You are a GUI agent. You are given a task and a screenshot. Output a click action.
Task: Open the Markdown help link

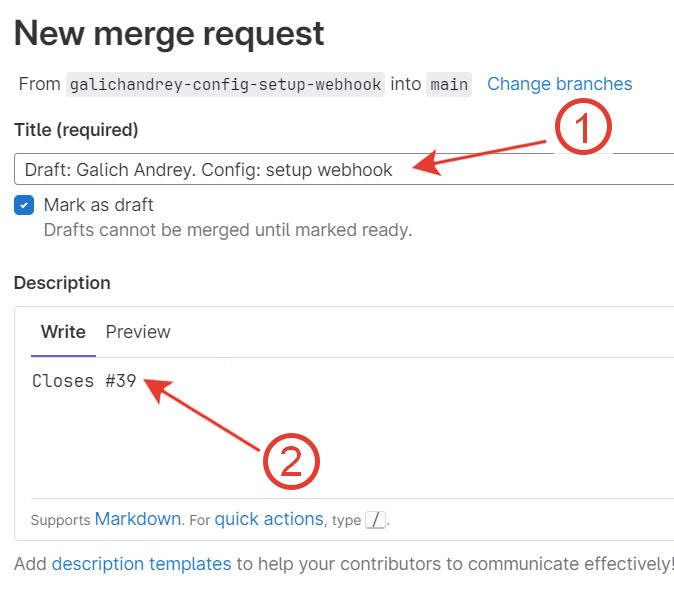(x=138, y=519)
